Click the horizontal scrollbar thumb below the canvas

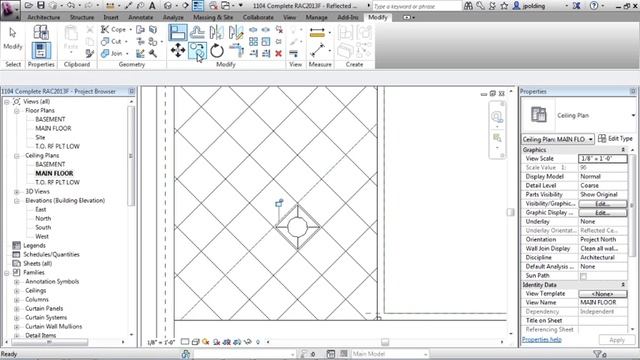click(384, 342)
